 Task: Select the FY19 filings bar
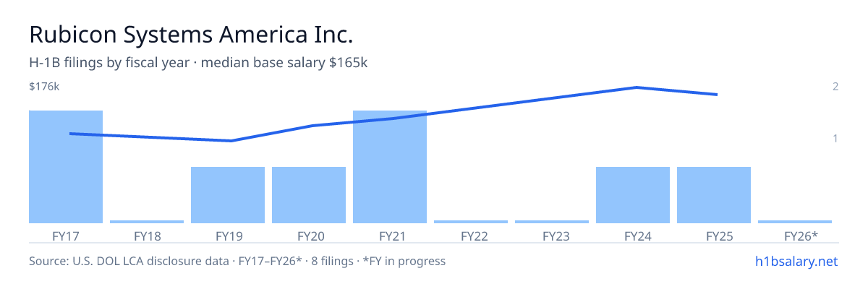[x=228, y=195]
